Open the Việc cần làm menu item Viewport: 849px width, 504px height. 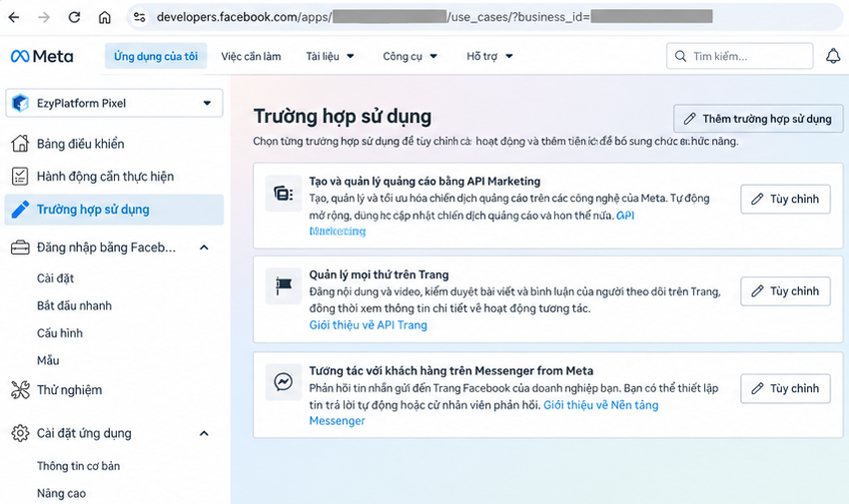(251, 56)
